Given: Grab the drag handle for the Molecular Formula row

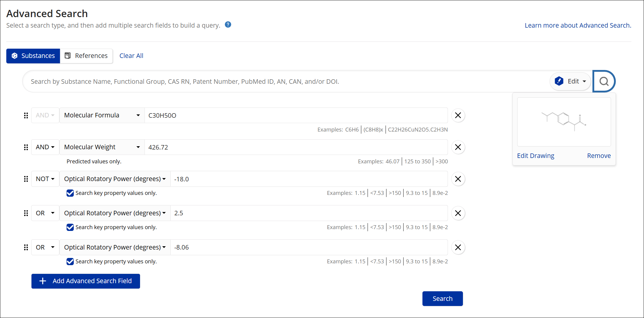Looking at the screenshot, I should click(x=26, y=115).
